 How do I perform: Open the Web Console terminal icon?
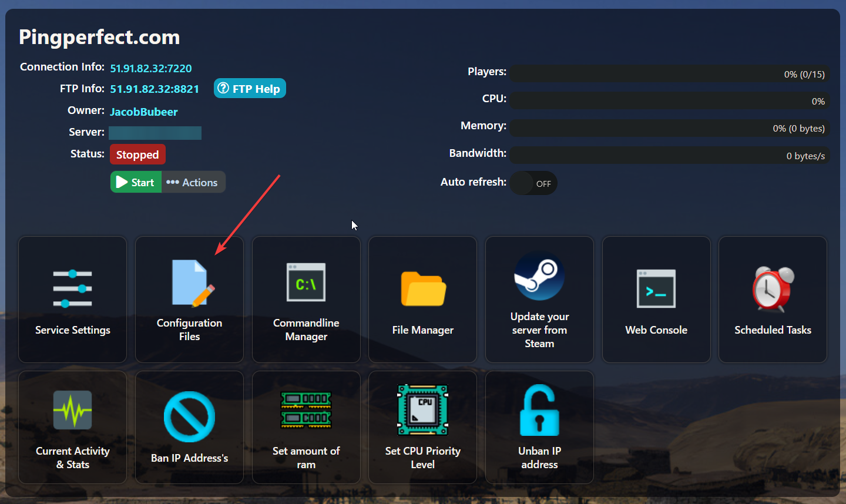(656, 289)
